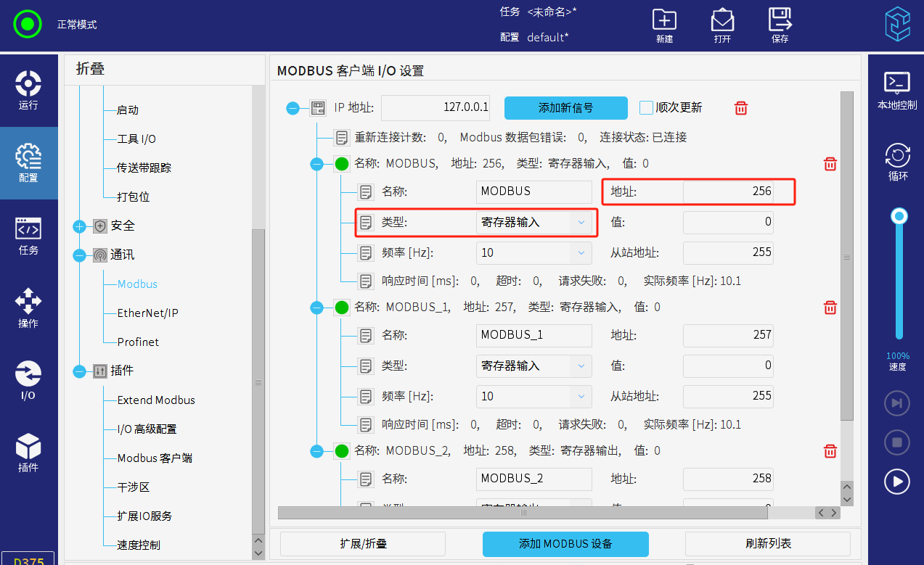Collapse the MODBUS_2 signal entry

tap(316, 451)
